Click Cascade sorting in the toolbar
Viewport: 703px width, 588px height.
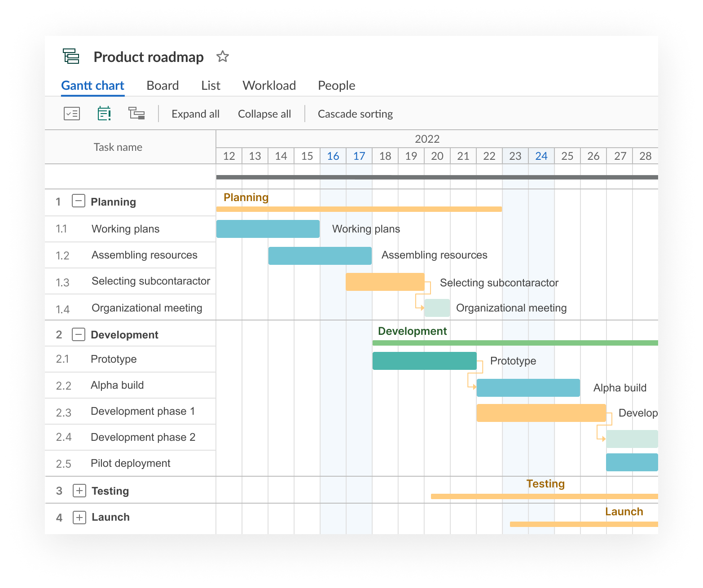tap(355, 114)
